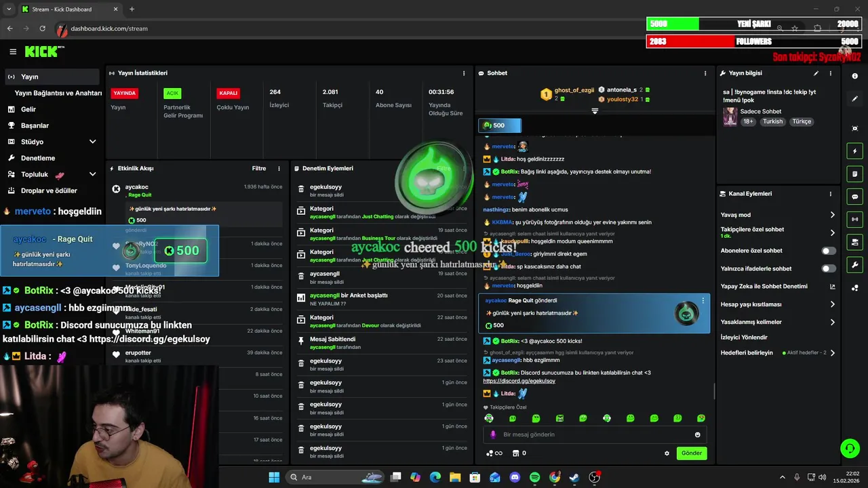Click the focus frame icon in right sidebar
Viewport: 868px width, 488px height.
(x=854, y=129)
